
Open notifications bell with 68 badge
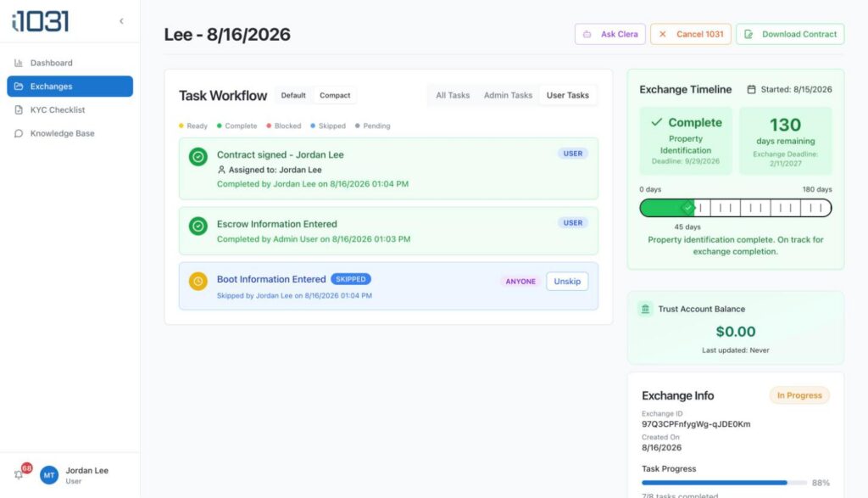coord(19,474)
